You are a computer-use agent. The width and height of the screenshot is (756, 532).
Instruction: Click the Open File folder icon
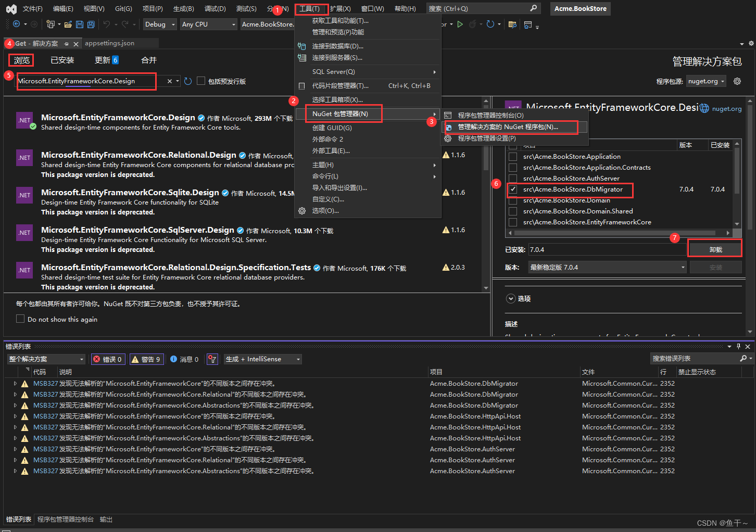coord(68,24)
